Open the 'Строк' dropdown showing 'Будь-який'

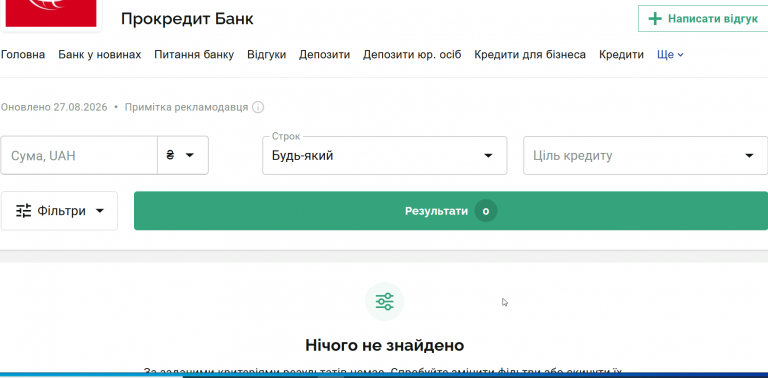pos(384,155)
